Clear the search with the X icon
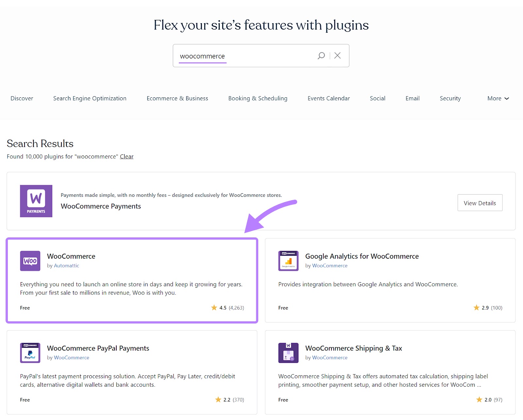Image resolution: width=523 pixels, height=420 pixels. [x=337, y=56]
